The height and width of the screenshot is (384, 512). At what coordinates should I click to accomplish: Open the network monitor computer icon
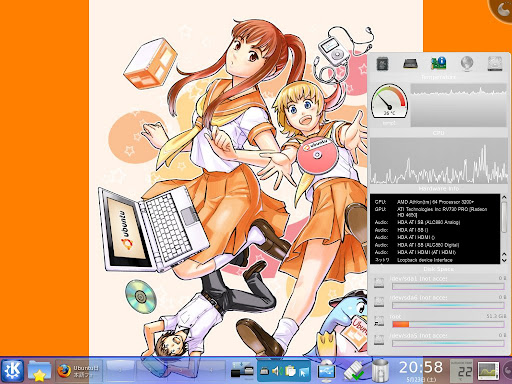(327, 371)
